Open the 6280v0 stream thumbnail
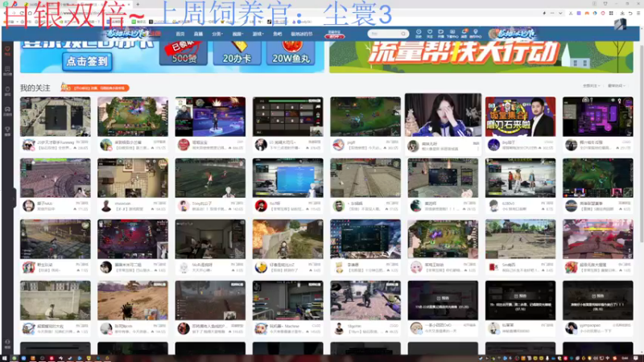The image size is (644, 362). (x=520, y=178)
